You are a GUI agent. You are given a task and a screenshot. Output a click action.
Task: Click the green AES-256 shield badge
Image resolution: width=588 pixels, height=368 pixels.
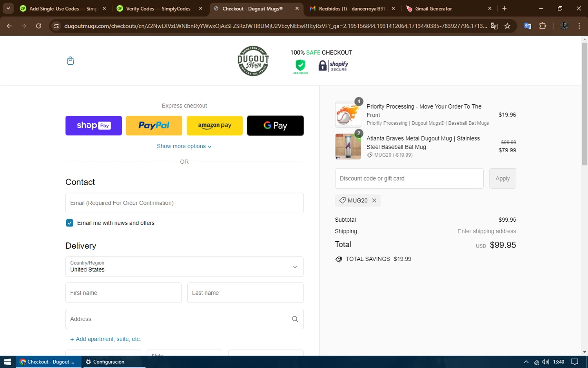click(300, 66)
